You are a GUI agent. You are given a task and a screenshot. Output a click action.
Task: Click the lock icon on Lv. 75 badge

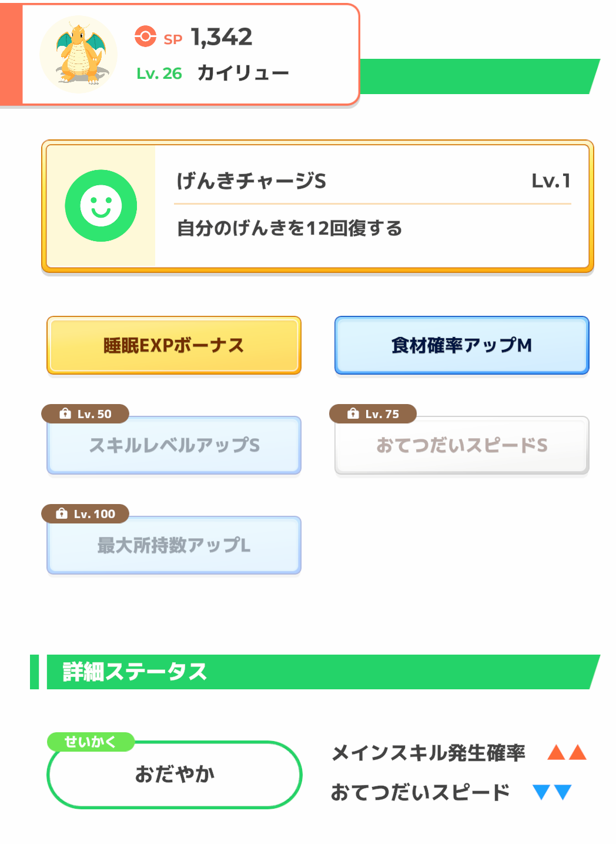353,414
